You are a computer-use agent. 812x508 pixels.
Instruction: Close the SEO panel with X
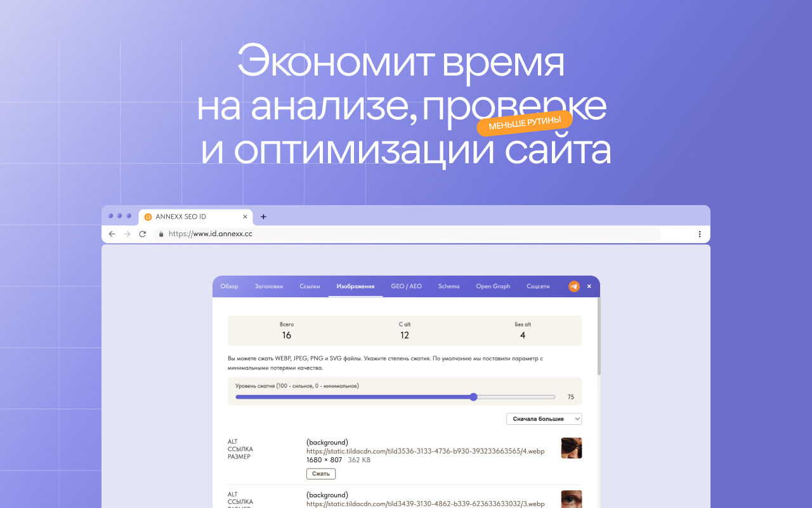coord(589,286)
